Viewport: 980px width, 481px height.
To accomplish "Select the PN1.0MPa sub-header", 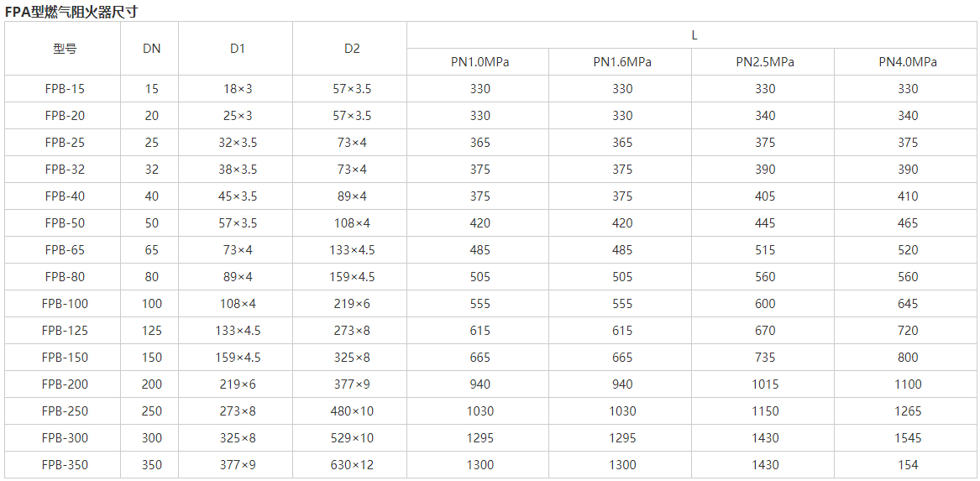I will pyautogui.click(x=480, y=62).
